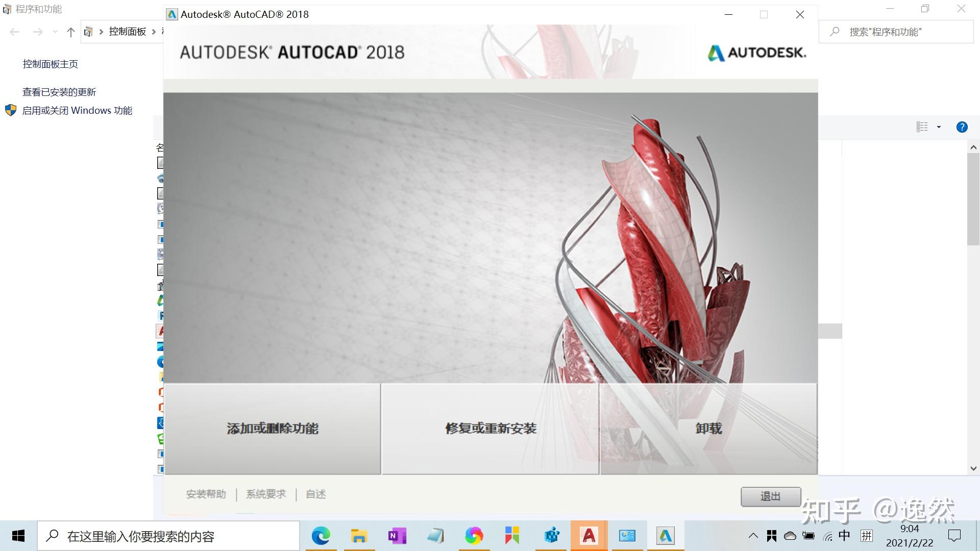Open Control Panel help question mark

962,127
